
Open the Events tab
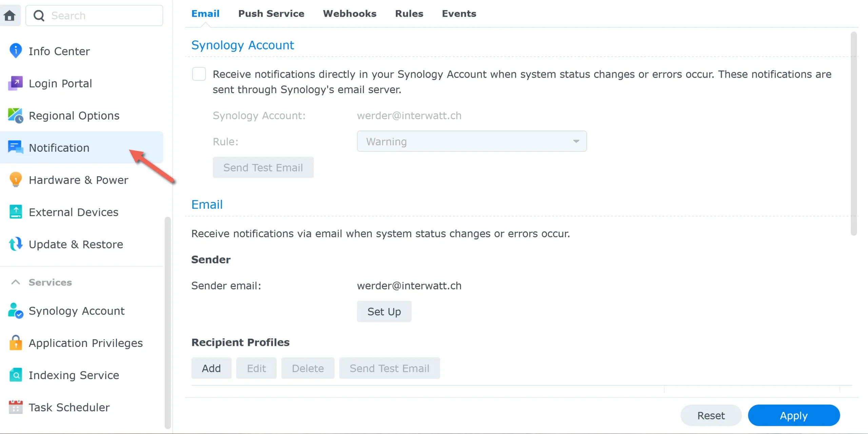[459, 14]
